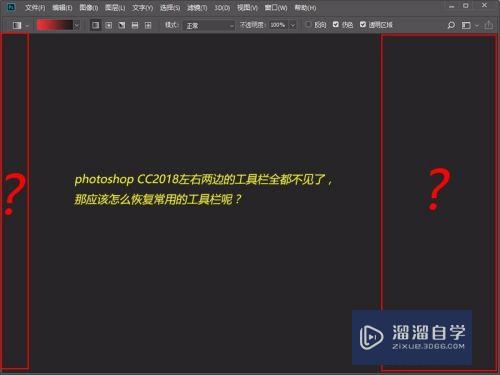Minimize the Photoshop window

pyautogui.click(x=451, y=6)
